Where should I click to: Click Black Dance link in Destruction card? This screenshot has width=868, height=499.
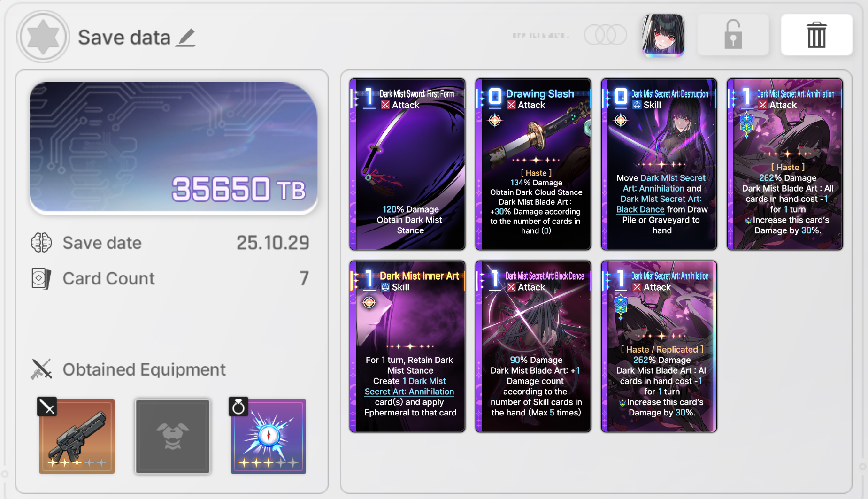click(640, 209)
